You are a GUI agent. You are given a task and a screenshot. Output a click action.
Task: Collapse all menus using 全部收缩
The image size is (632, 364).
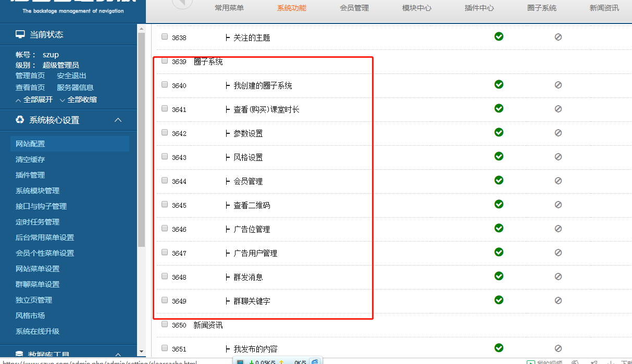(78, 99)
